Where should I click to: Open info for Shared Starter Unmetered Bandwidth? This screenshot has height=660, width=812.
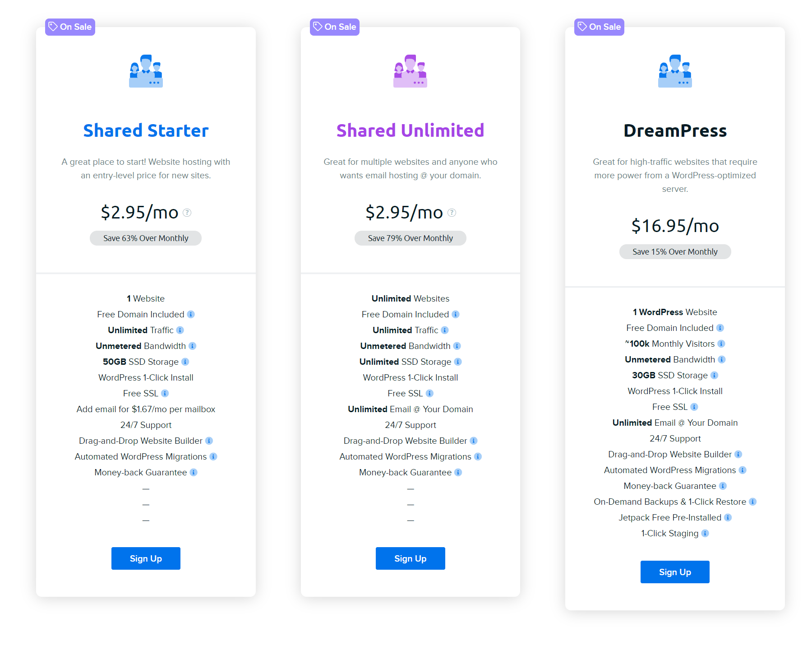click(x=193, y=346)
